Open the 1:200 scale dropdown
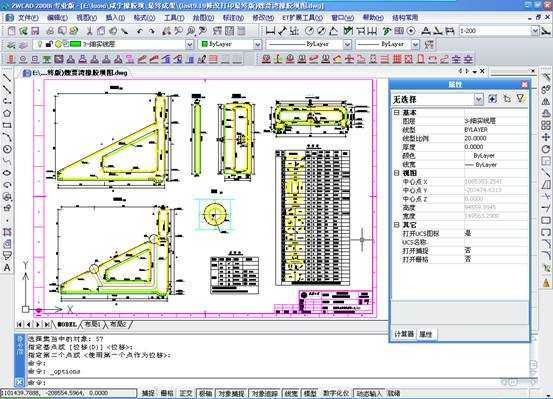Image resolution: width=553 pixels, height=399 pixels. (x=535, y=31)
